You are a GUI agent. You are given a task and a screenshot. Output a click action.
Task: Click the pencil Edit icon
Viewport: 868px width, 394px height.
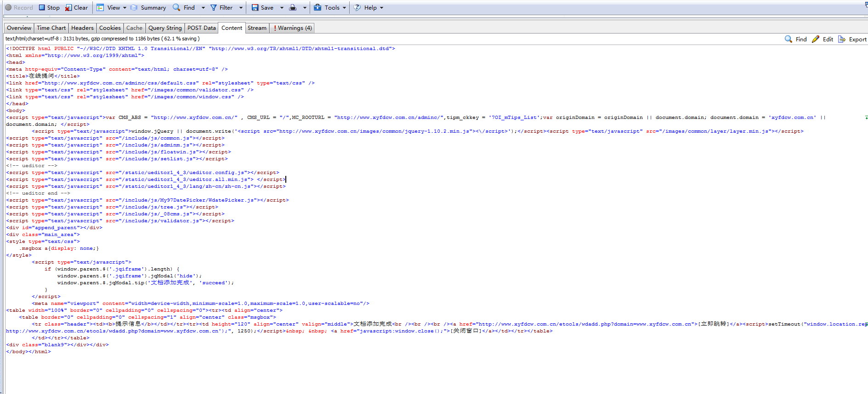(816, 39)
